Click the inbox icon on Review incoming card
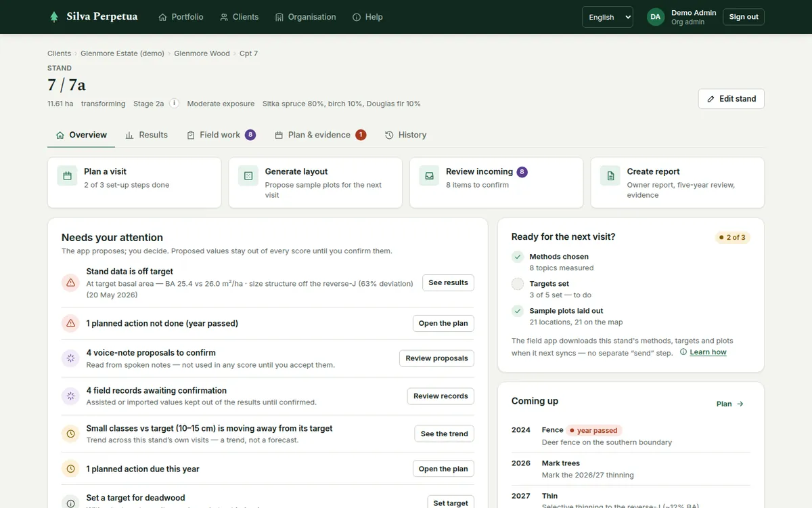This screenshot has height=508, width=812. tap(429, 176)
